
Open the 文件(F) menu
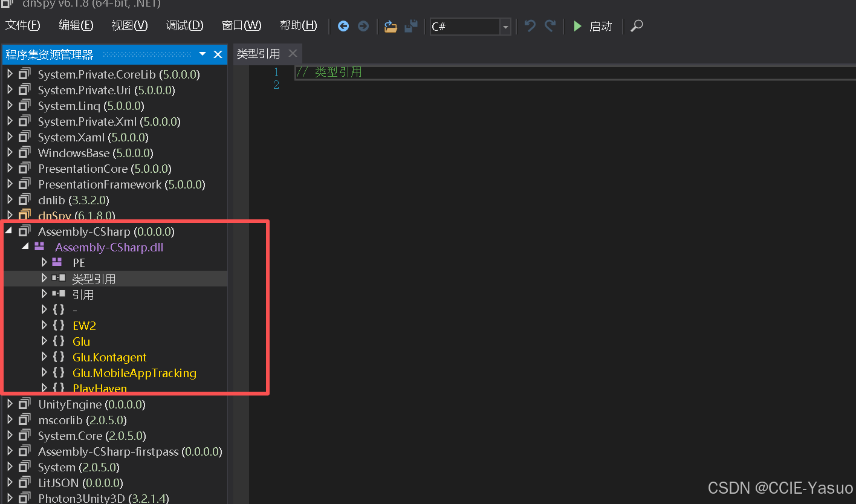pos(22,25)
